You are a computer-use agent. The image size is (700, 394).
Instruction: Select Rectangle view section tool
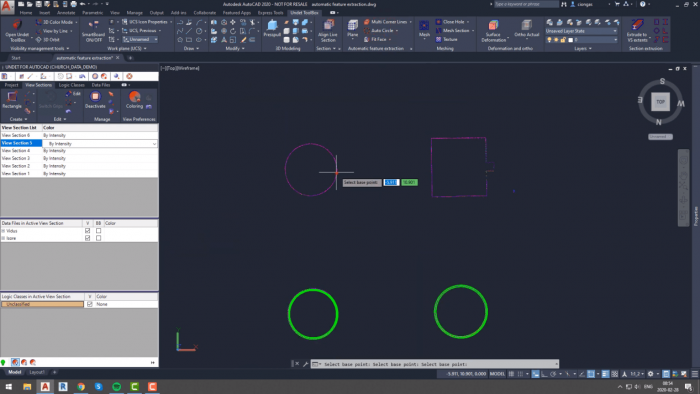[x=12, y=100]
